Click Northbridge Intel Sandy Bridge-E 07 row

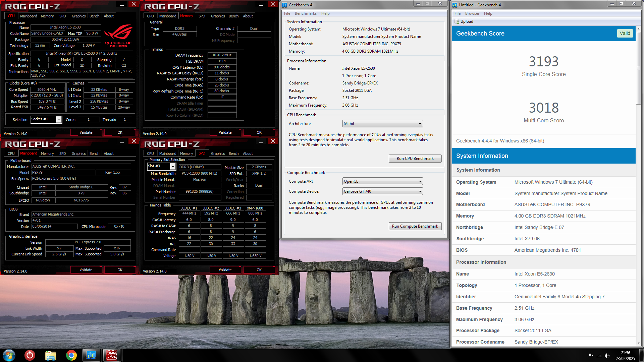click(544, 227)
